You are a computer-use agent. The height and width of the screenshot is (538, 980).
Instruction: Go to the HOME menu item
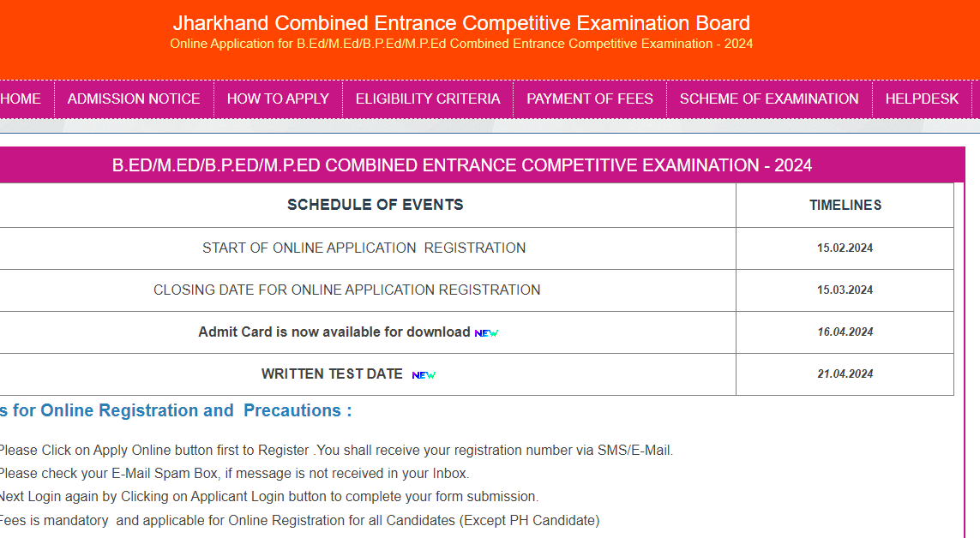21,99
